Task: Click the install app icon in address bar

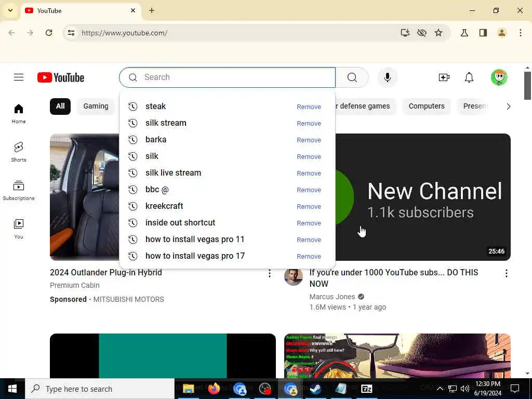Action: [405, 33]
